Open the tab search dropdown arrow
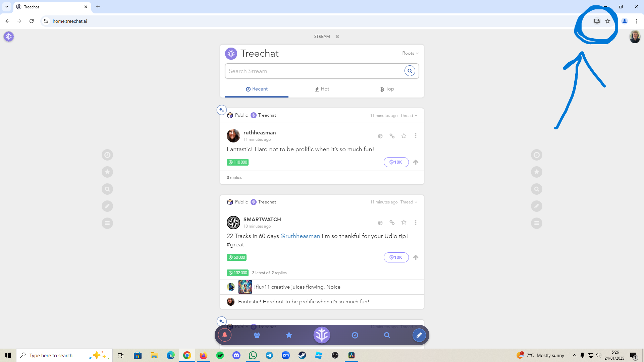 (7, 7)
